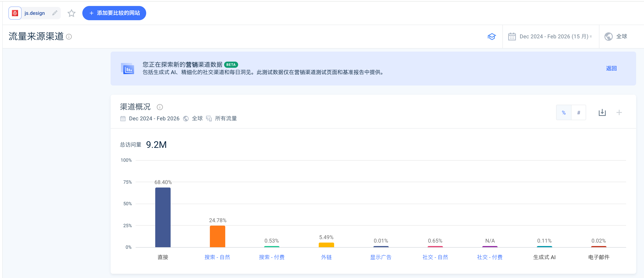Click info icon next to 流量来源渠道 title
The image size is (644, 278).
(x=69, y=37)
